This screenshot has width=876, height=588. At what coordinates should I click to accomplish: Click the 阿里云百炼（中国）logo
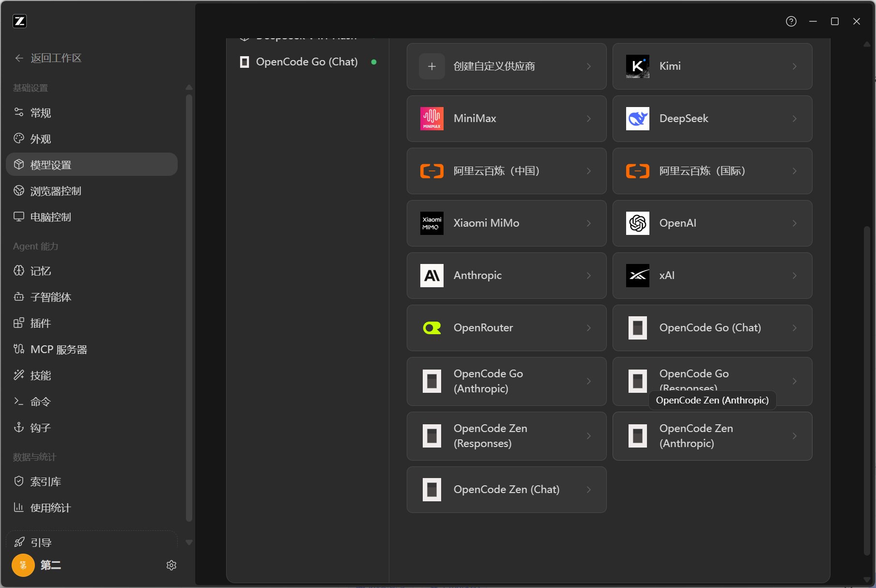click(x=432, y=171)
